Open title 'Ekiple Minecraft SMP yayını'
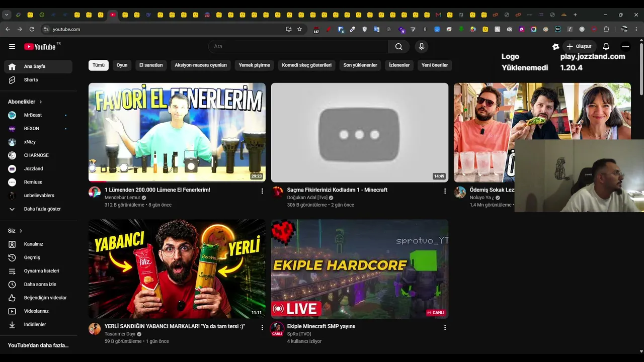 (321, 326)
